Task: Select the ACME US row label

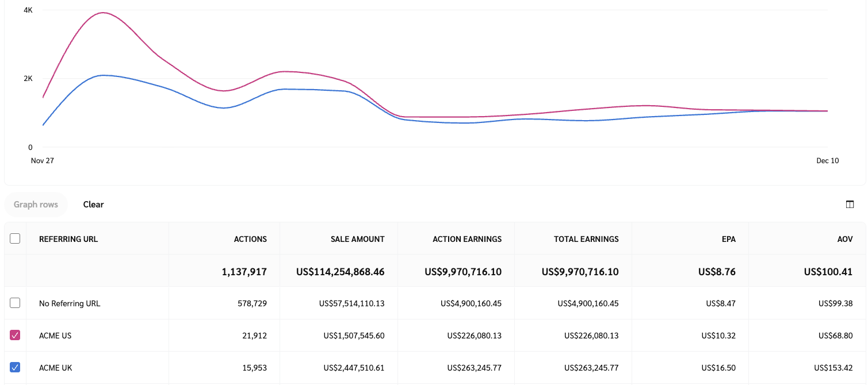Action: click(x=55, y=336)
